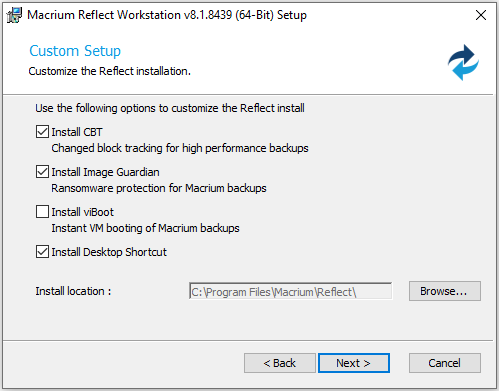Click inside the install location path field

click(x=291, y=291)
